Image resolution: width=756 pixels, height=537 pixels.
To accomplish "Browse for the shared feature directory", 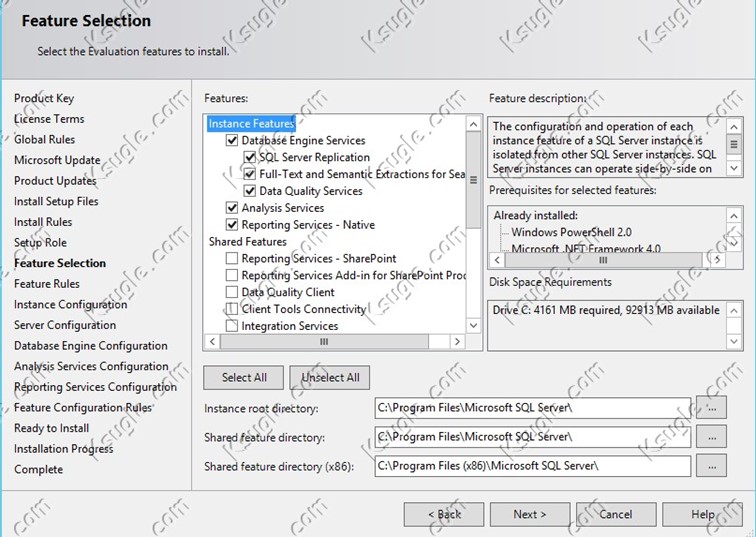I will point(710,437).
